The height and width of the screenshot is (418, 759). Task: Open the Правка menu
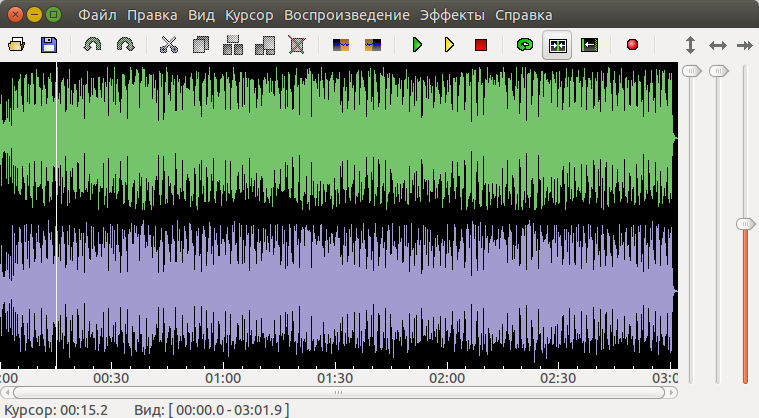point(152,15)
